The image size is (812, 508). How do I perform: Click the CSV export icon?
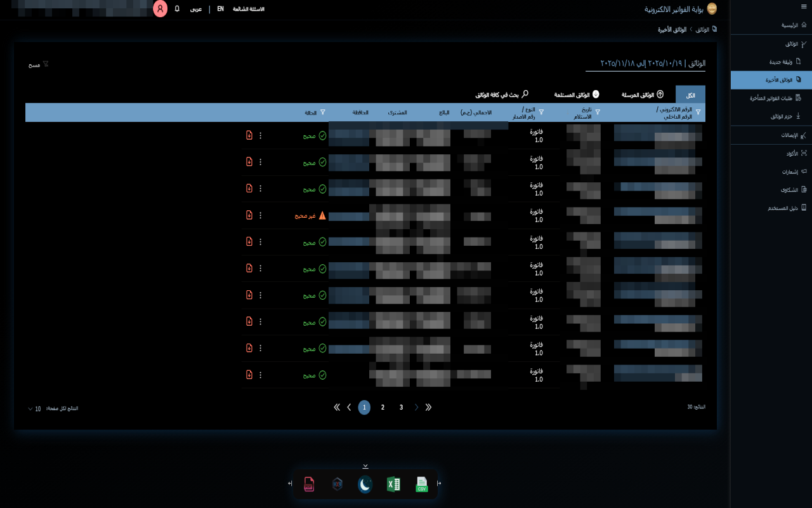coord(422,485)
